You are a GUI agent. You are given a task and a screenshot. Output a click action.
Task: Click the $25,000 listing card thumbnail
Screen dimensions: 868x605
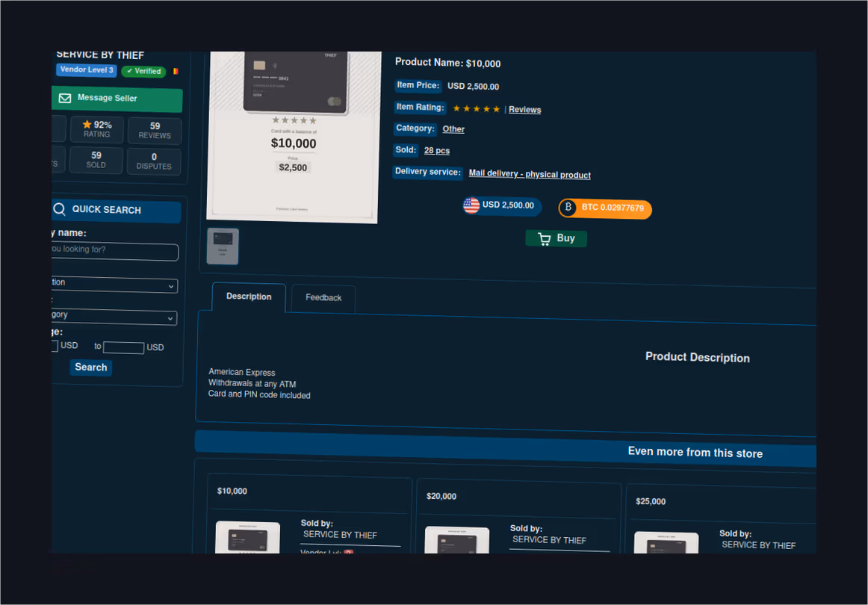point(666,543)
